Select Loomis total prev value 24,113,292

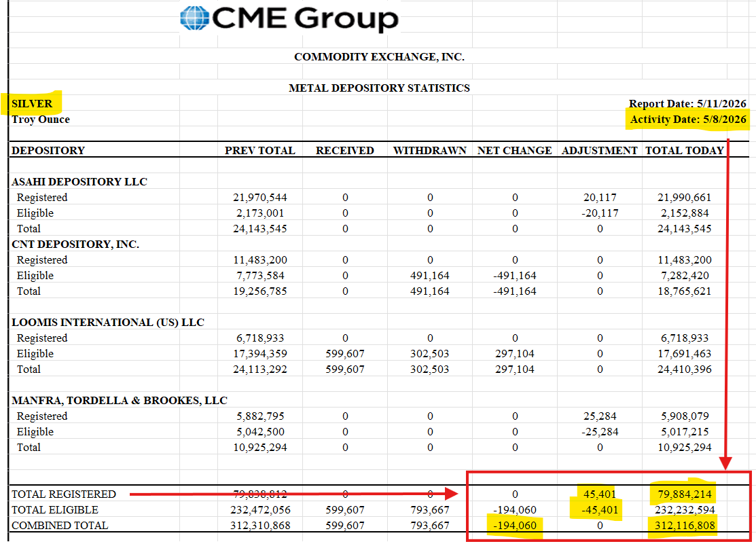pyautogui.click(x=260, y=369)
